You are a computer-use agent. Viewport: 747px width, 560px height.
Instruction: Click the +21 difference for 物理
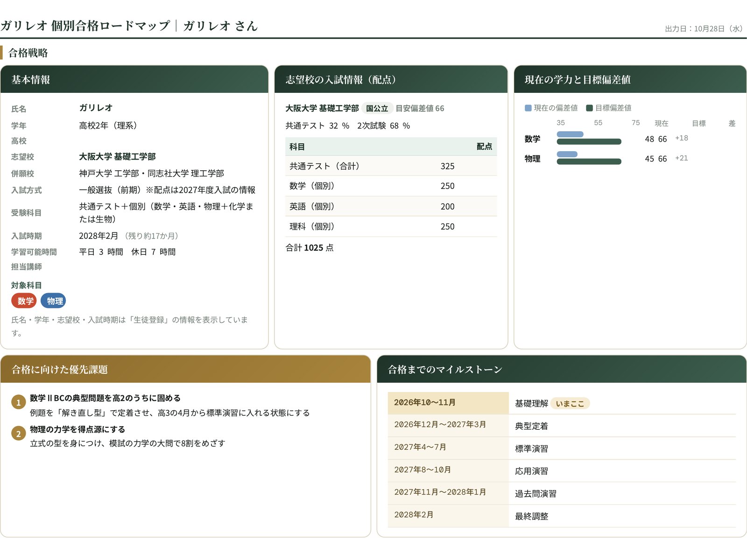682,158
